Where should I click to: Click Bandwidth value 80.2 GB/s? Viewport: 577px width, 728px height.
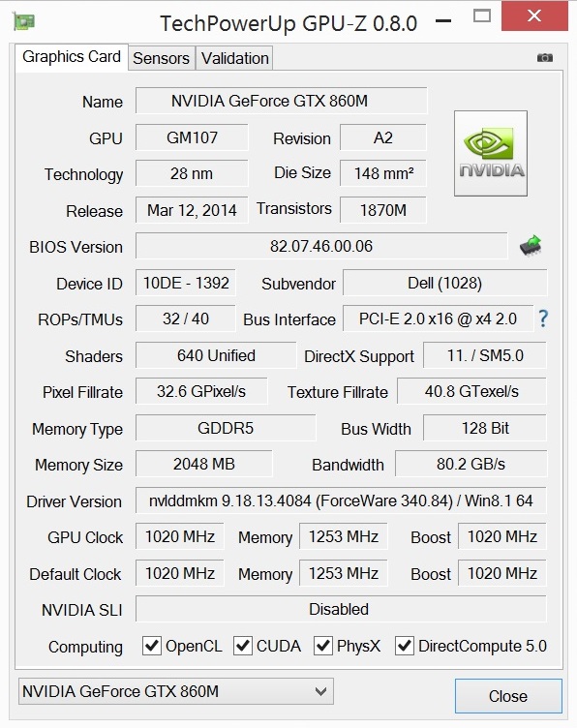[471, 464]
